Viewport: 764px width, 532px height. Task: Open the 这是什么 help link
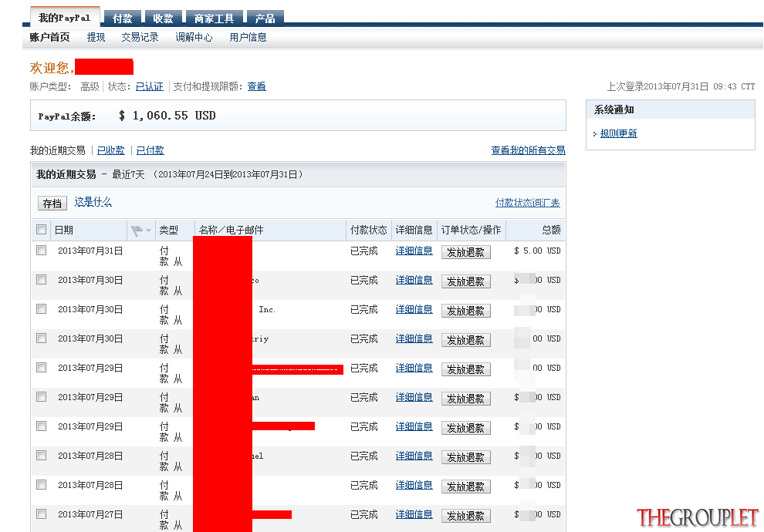click(x=93, y=202)
